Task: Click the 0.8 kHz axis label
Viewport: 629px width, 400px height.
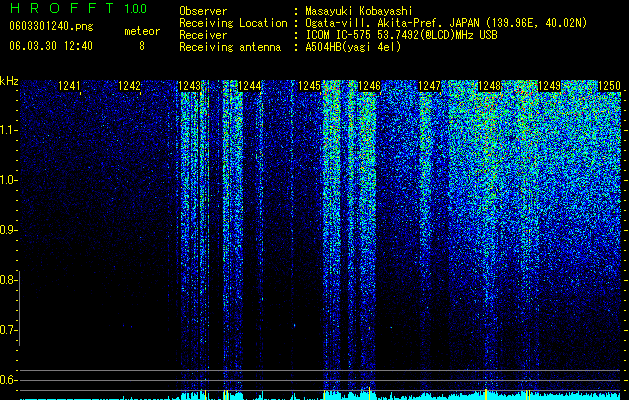Action: coord(8,280)
